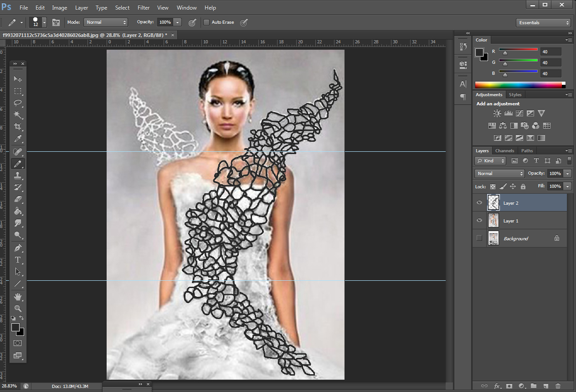The width and height of the screenshot is (576, 392).
Task: Open the Select menu
Action: click(x=122, y=8)
